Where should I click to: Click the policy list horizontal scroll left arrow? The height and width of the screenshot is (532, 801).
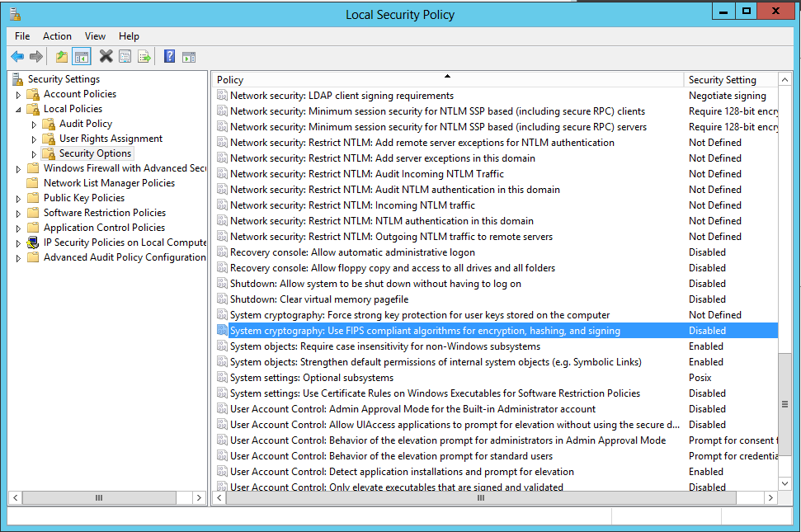(219, 497)
